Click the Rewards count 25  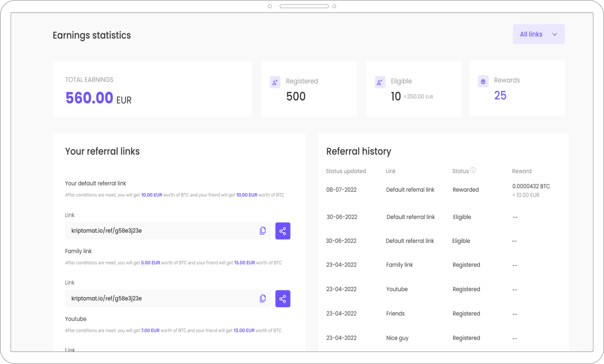[x=500, y=96]
